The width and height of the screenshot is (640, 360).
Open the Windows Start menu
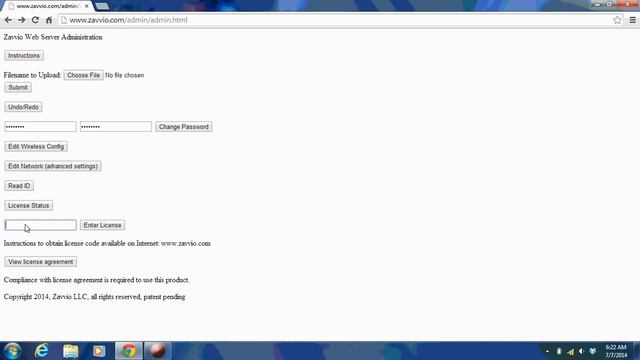(12, 351)
